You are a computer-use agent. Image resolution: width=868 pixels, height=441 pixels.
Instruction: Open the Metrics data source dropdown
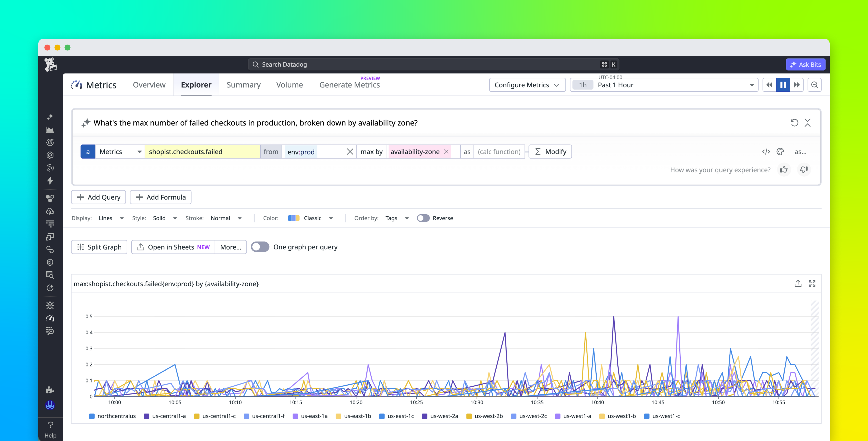pos(120,152)
